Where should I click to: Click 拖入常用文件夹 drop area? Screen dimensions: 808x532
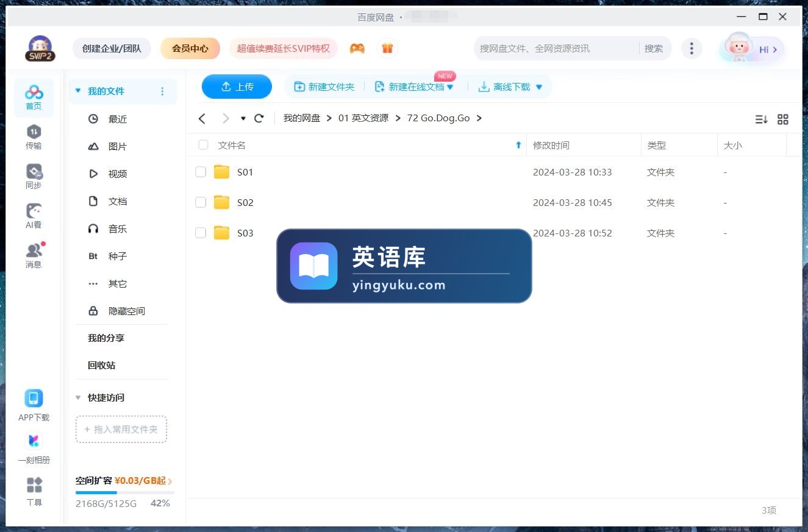[121, 429]
